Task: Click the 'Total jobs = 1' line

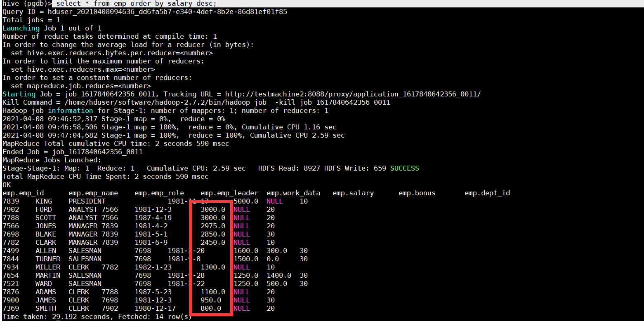Action: click(31, 20)
